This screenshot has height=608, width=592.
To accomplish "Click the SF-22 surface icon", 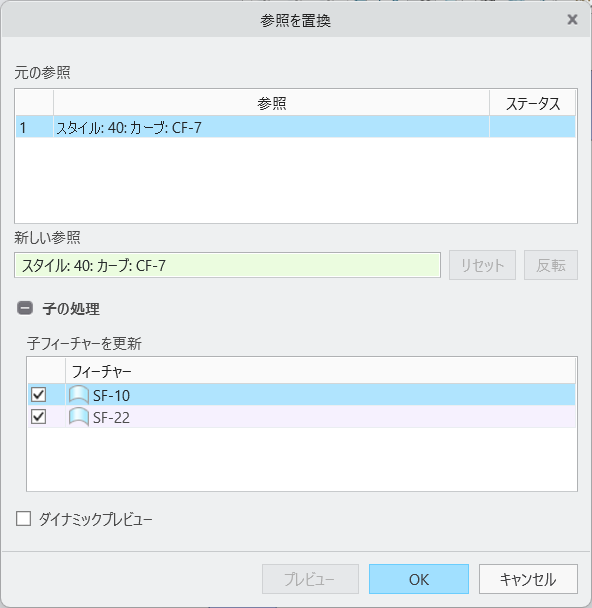I will (x=79, y=417).
